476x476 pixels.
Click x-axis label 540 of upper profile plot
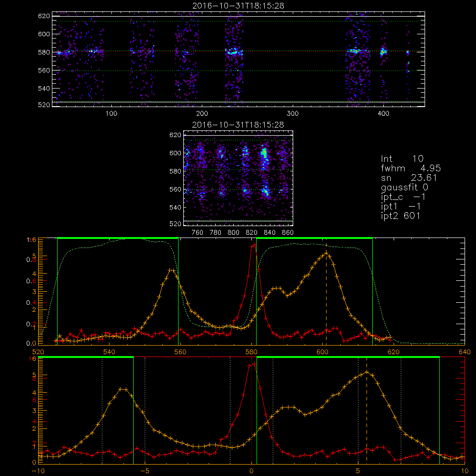[109, 352]
